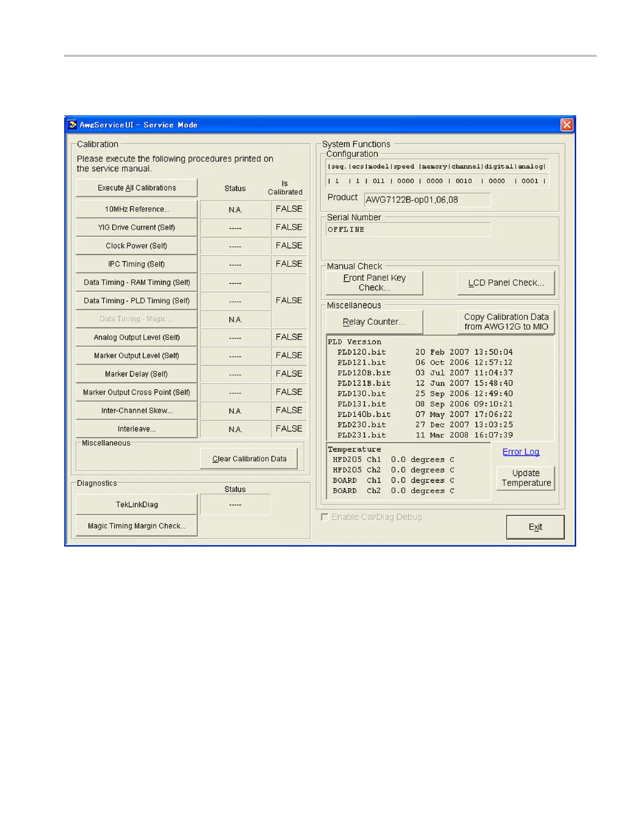644x834 pixels.
Task: Click Clear Calibration Data
Action: (249, 459)
